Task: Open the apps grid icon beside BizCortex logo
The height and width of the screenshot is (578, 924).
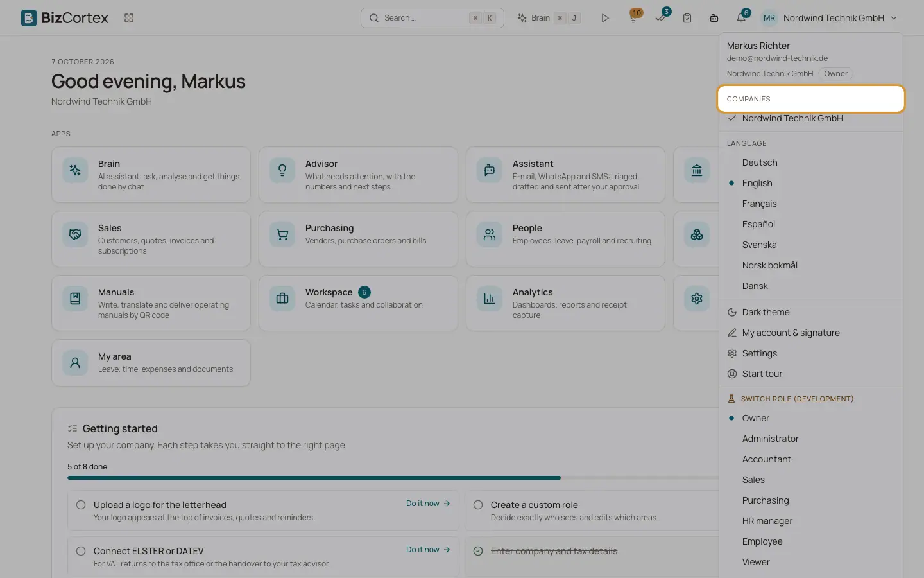Action: tap(129, 18)
